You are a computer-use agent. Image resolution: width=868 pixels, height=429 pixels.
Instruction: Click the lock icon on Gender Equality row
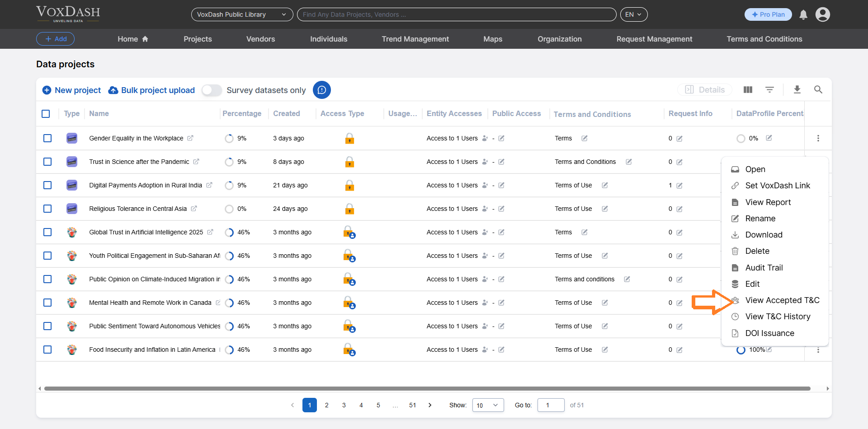coord(349,138)
